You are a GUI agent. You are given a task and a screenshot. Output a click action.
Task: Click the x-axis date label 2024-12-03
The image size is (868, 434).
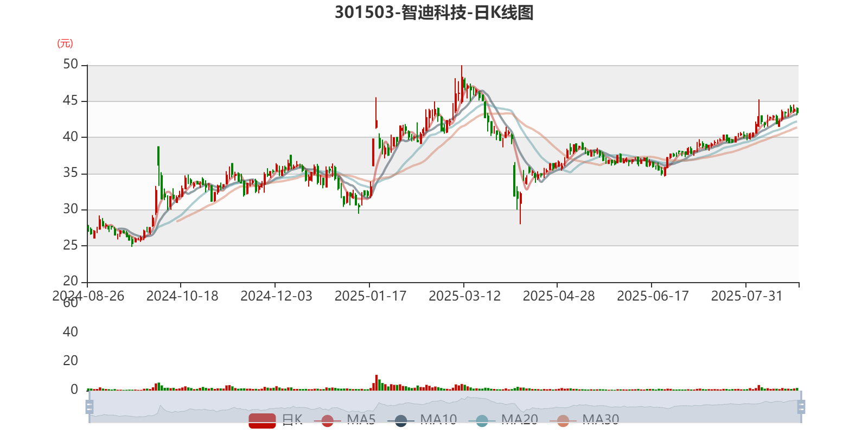[276, 296]
